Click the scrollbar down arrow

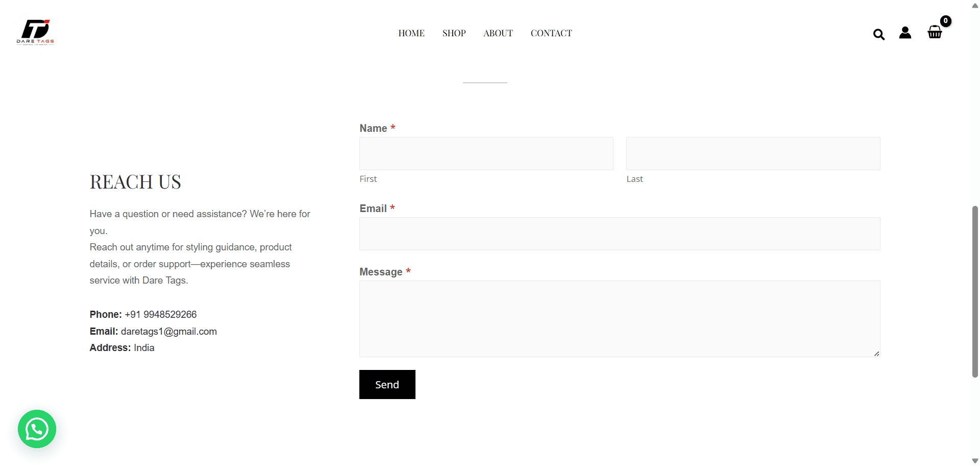(x=975, y=461)
